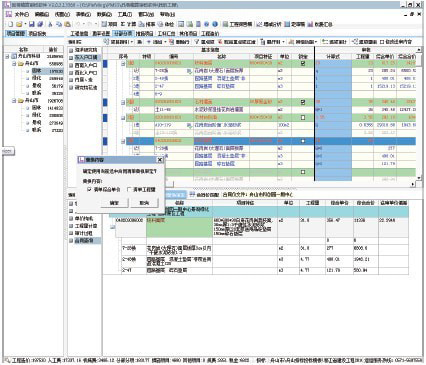Collapse the first green row in grid

pos(123,63)
